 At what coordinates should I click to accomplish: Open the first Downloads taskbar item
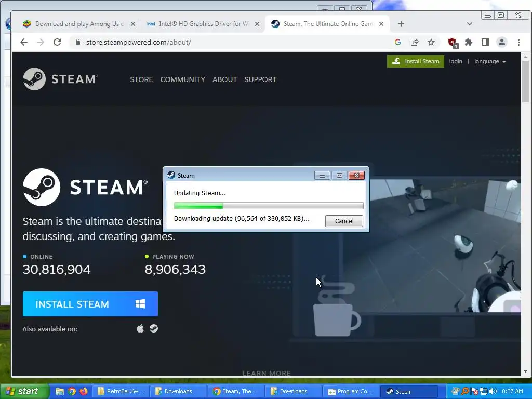click(179, 391)
